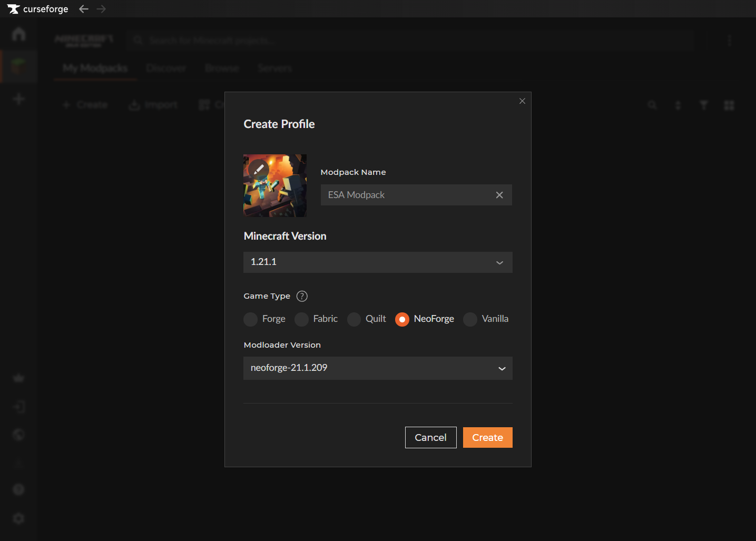Click into the ESA Modpack name field
This screenshot has width=756, height=541.
[x=406, y=195]
